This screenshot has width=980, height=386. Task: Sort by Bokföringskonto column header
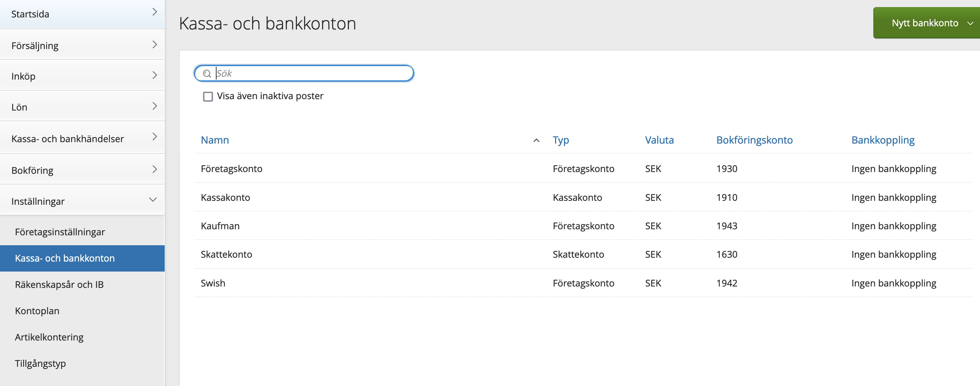755,140
